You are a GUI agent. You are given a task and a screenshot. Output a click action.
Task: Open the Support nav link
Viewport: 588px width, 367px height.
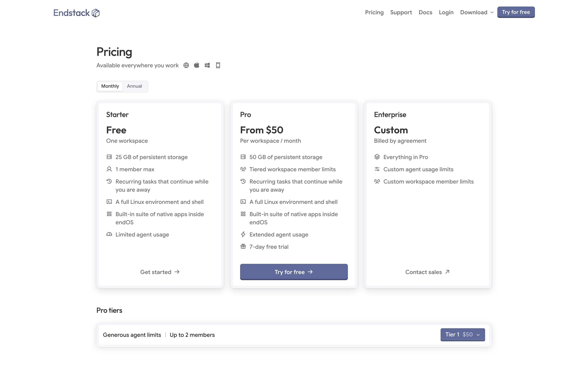click(x=401, y=12)
